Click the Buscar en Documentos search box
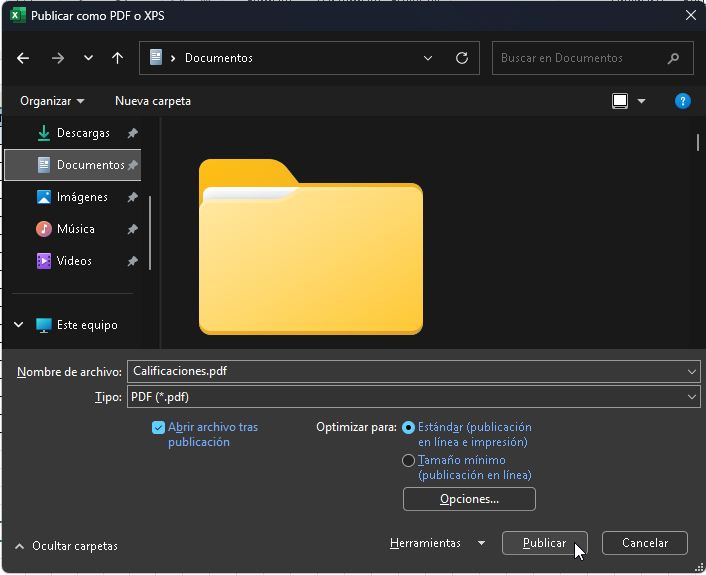Screen dimensions: 706x575 click(593, 58)
